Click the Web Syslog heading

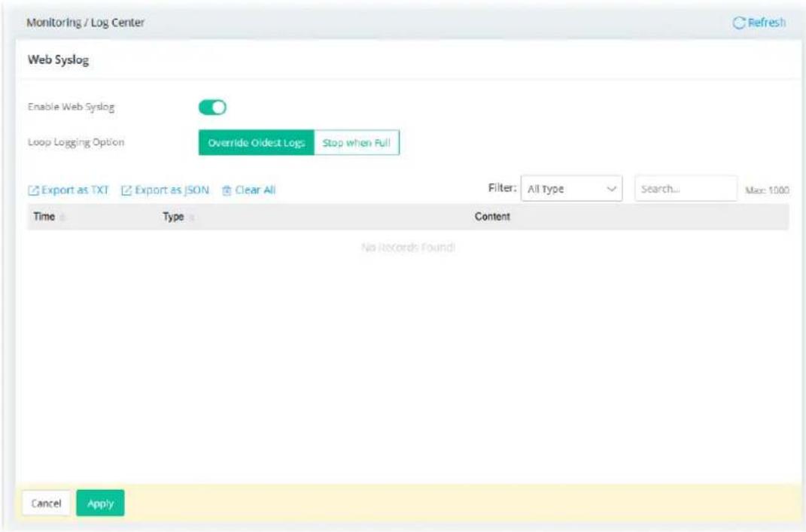pos(58,60)
